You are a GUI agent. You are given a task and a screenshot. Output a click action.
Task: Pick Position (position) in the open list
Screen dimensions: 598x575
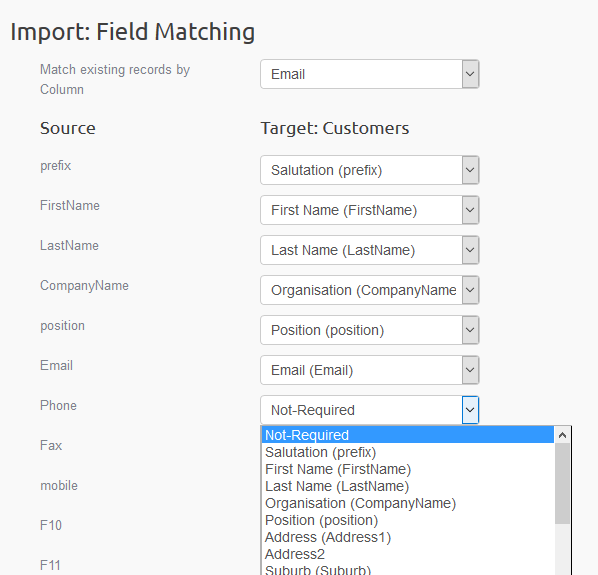[x=408, y=520]
